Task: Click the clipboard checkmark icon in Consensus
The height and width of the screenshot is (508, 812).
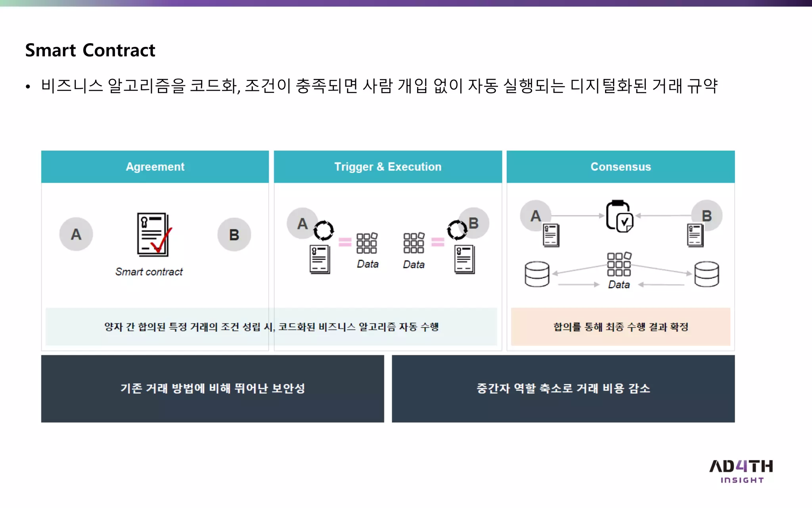Action: pyautogui.click(x=619, y=216)
